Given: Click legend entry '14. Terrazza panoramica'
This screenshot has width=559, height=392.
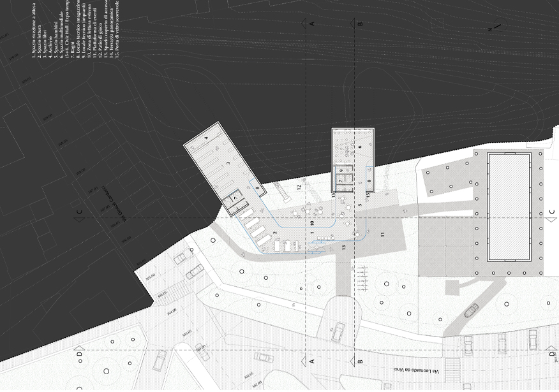Looking at the screenshot, I should [113, 32].
